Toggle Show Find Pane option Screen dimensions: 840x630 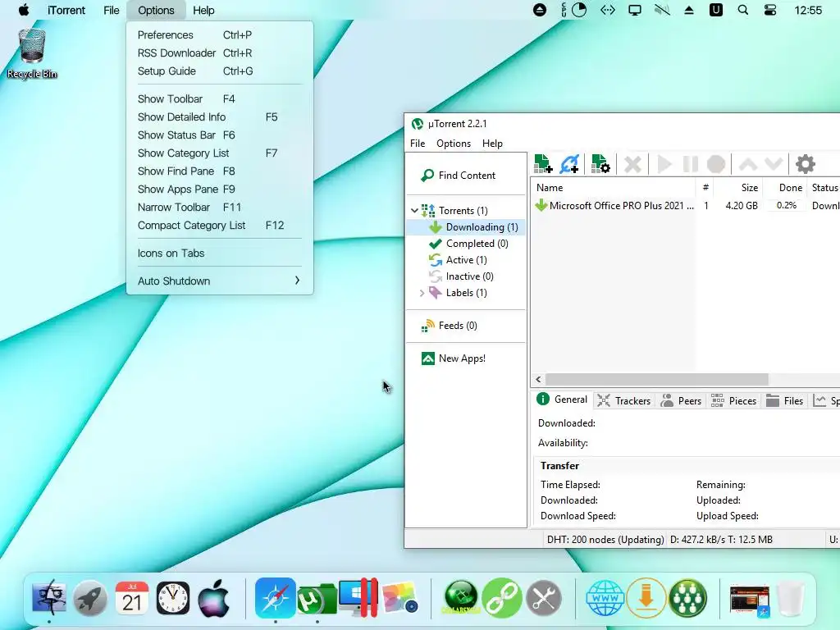point(220,171)
